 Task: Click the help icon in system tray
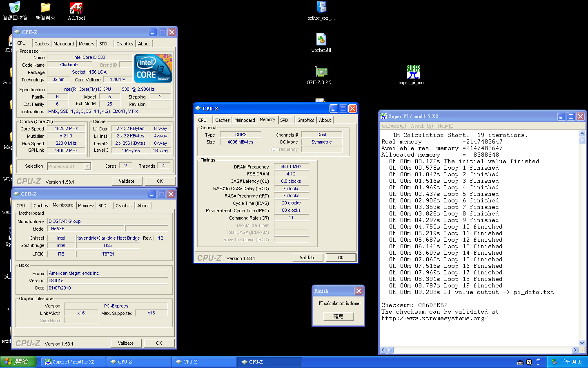click(529, 362)
